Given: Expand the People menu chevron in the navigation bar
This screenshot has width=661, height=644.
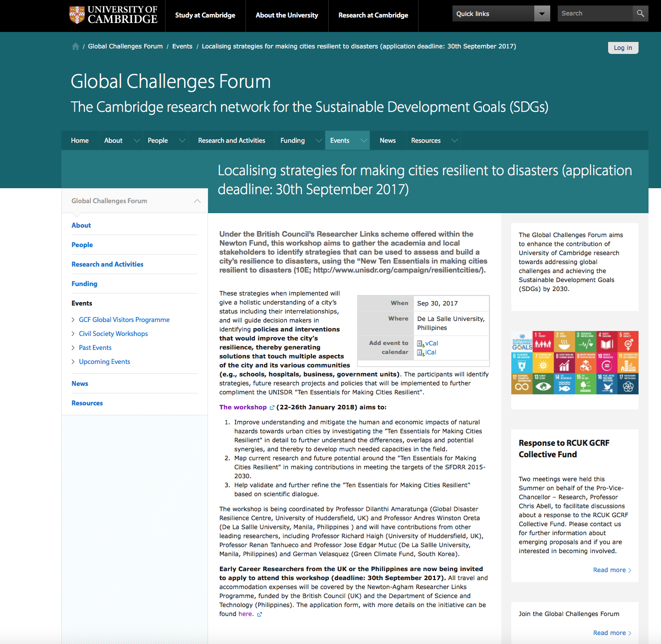Looking at the screenshot, I should pyautogui.click(x=182, y=141).
